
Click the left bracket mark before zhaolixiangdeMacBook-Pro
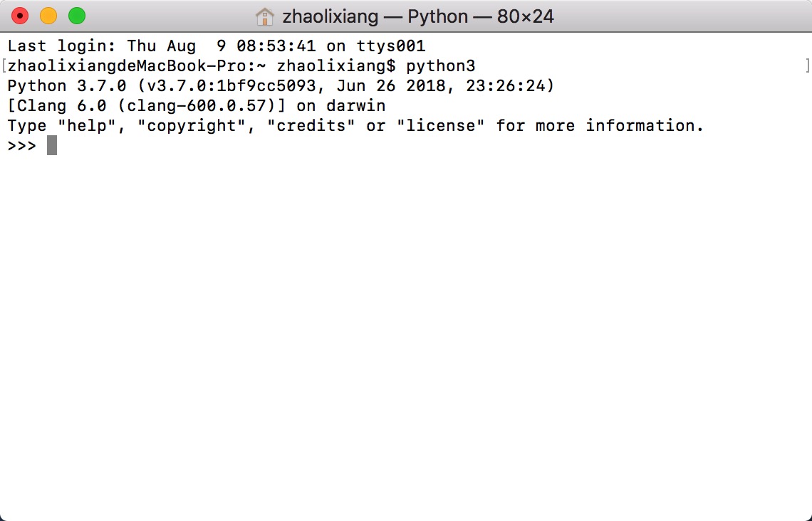click(4, 65)
